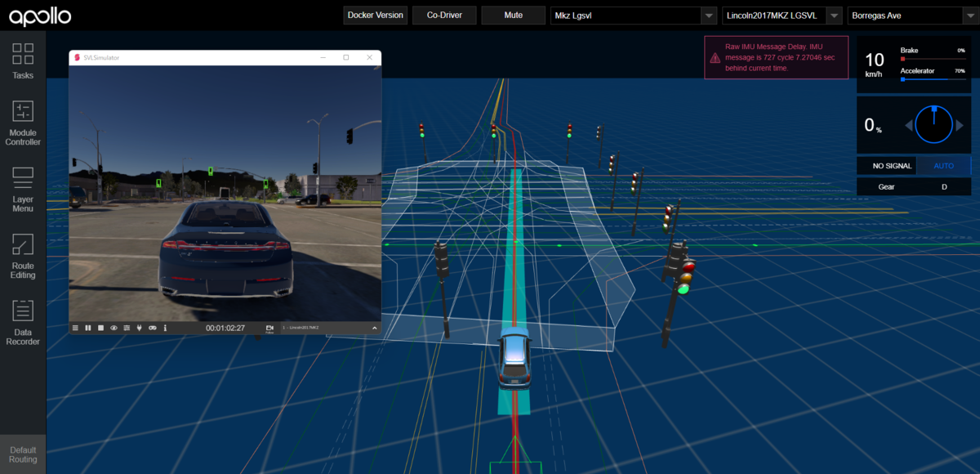Open the simulator hamburger menu

pos(75,328)
